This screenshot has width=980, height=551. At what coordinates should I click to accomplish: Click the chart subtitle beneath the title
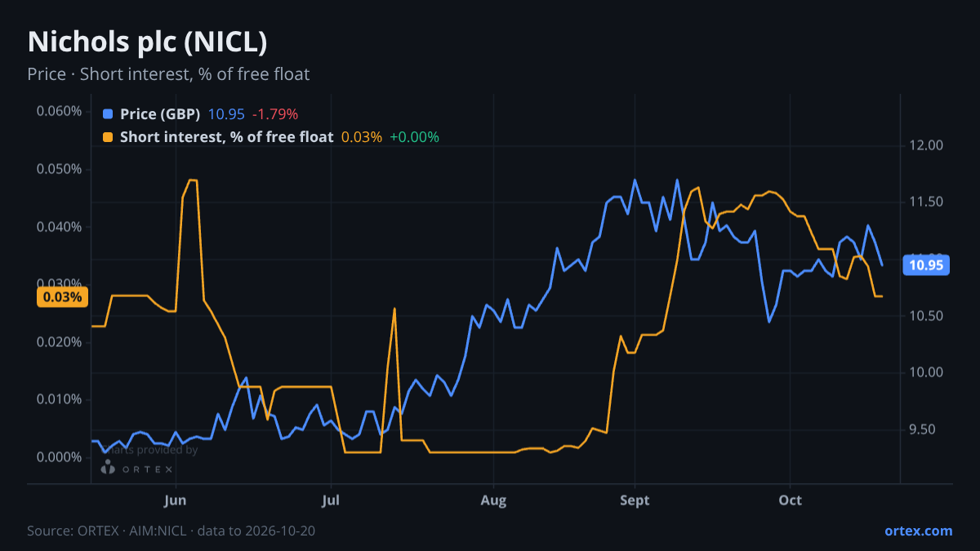(168, 74)
